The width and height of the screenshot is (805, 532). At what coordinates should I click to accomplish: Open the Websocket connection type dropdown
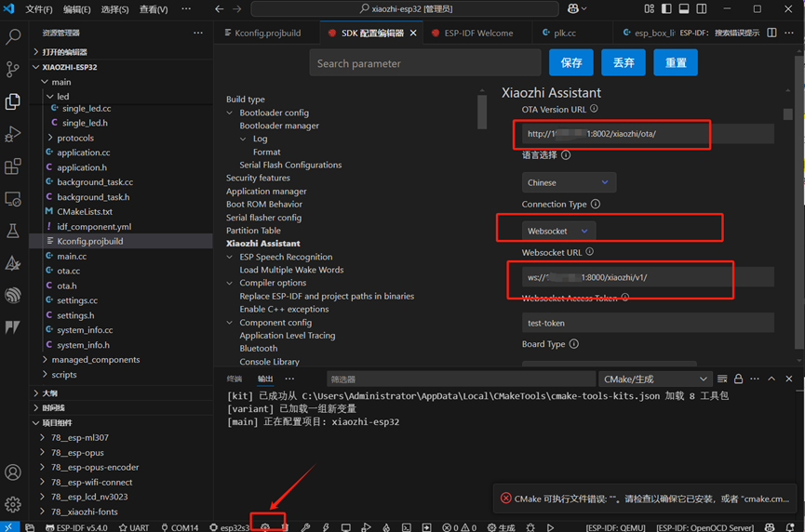pyautogui.click(x=558, y=231)
